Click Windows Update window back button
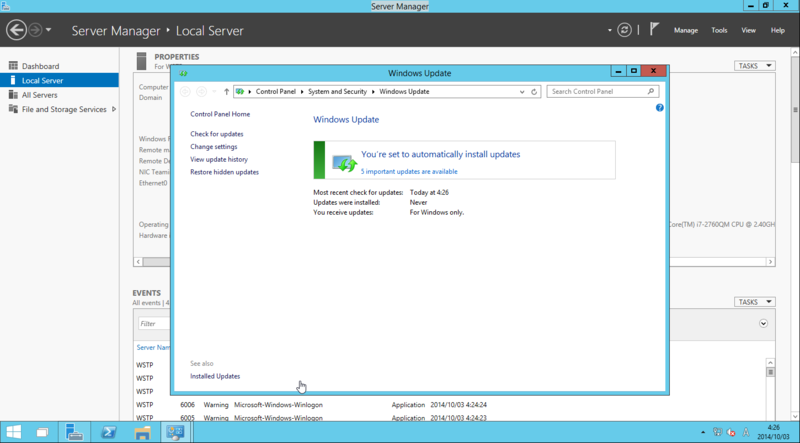 185,92
